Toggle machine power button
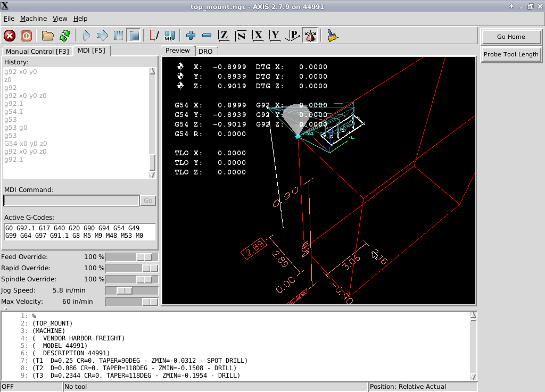The height and width of the screenshot is (392, 545). pyautogui.click(x=26, y=36)
